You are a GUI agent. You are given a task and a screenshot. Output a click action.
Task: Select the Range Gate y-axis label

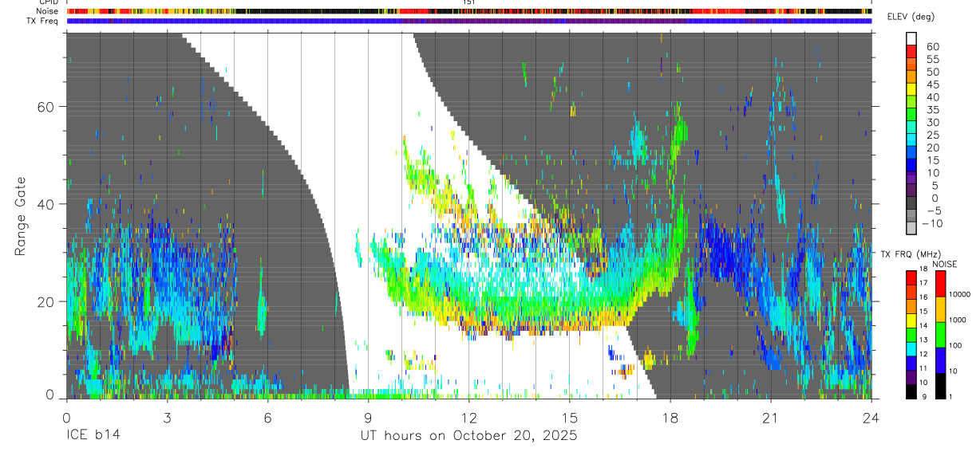coord(19,215)
